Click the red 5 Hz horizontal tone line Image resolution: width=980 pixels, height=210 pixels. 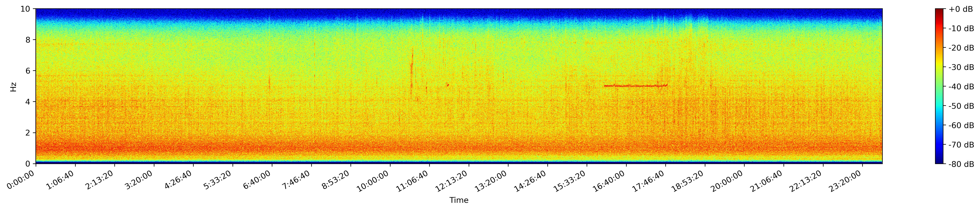click(x=635, y=86)
